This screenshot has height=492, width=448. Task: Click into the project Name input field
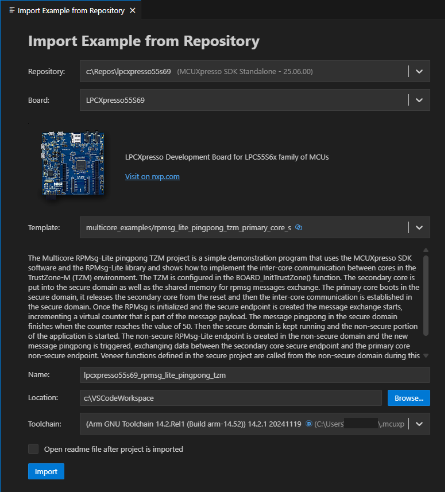(255, 375)
